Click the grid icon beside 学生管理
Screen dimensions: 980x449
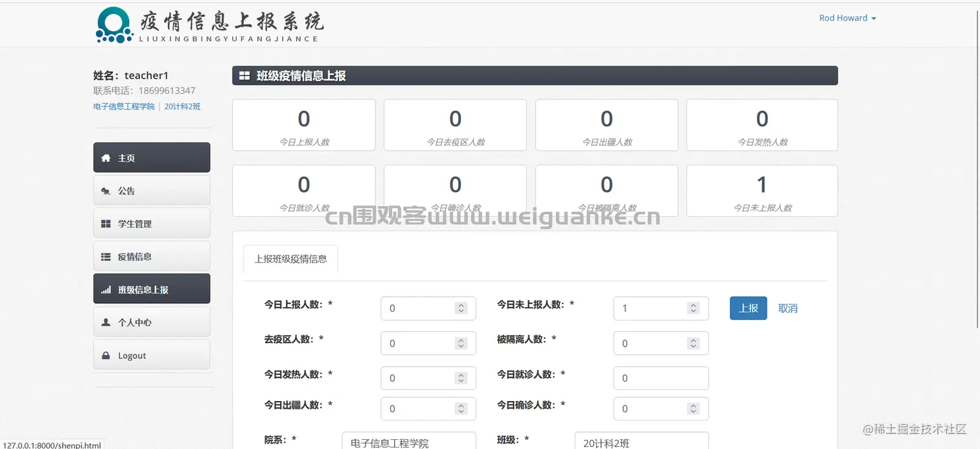(x=106, y=224)
